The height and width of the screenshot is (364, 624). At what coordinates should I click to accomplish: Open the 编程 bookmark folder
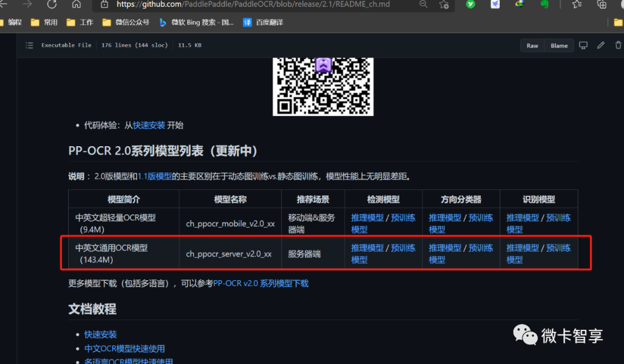click(11, 23)
